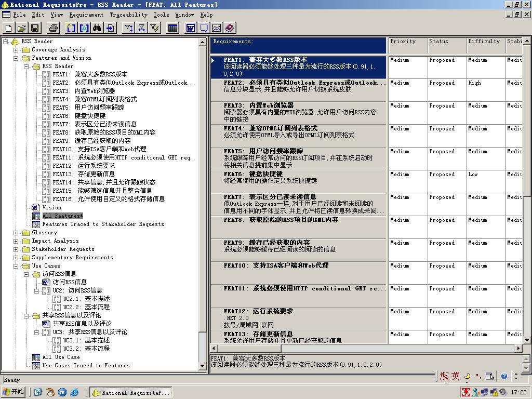Open the File menu
The height and width of the screenshot is (399, 532).
19,15
